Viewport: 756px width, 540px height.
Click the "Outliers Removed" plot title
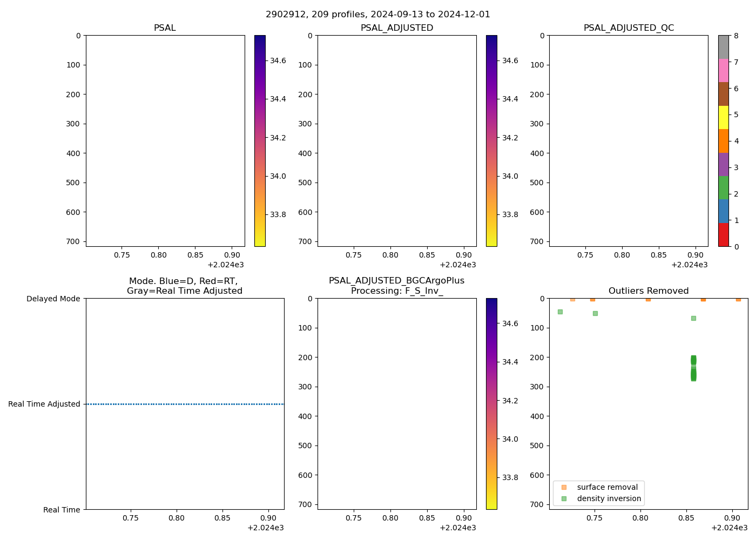(x=648, y=291)
